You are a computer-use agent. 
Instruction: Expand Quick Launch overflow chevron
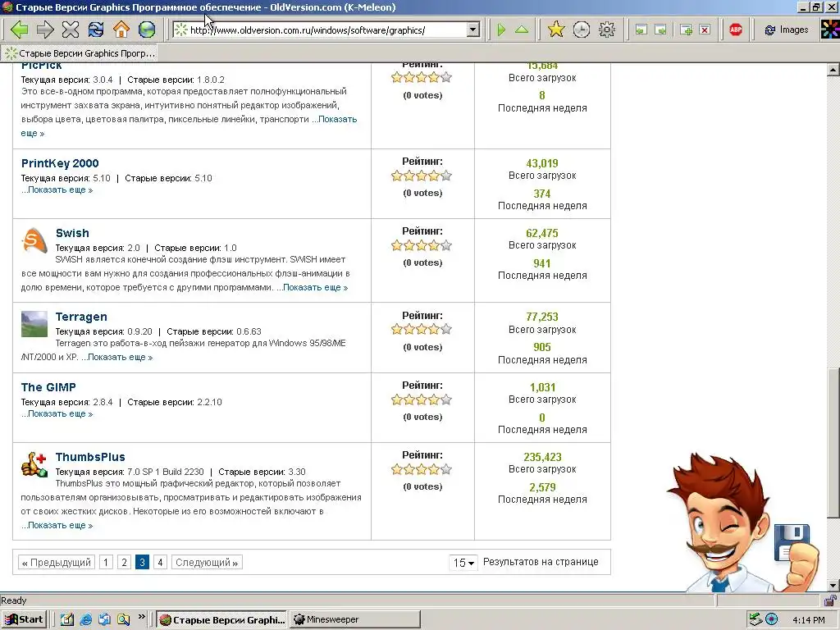[x=141, y=617]
